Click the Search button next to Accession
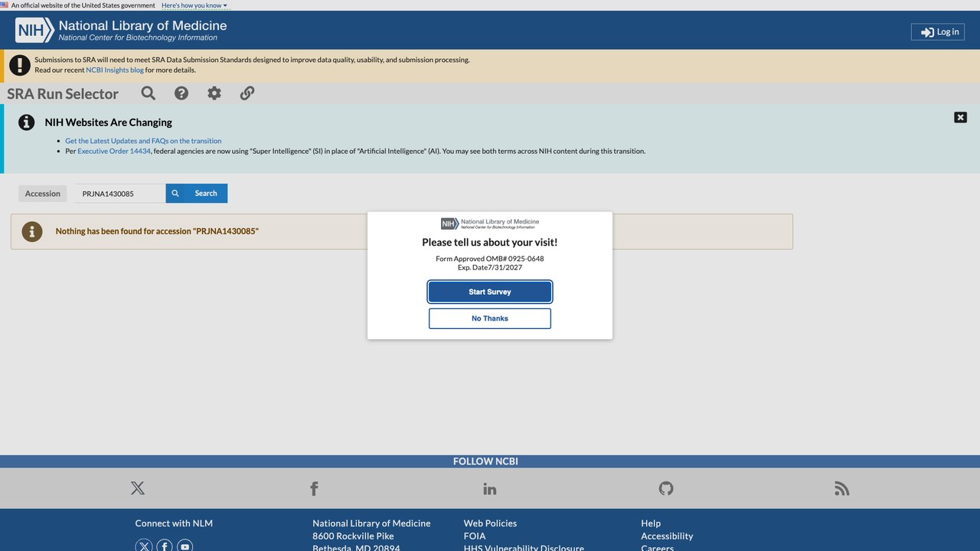This screenshot has width=980, height=551. 197,194
